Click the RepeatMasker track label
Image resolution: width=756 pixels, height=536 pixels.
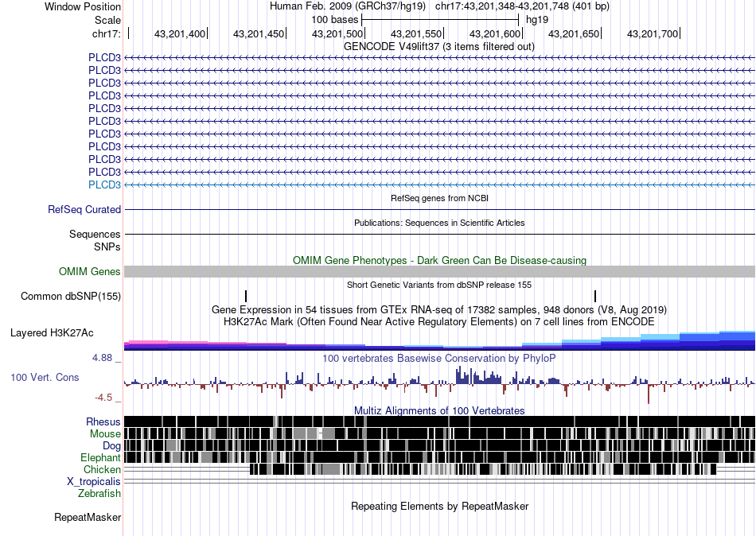(88, 517)
